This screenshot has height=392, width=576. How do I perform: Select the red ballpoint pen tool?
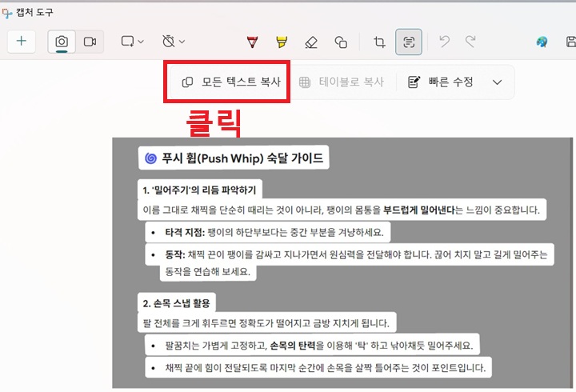(x=252, y=42)
